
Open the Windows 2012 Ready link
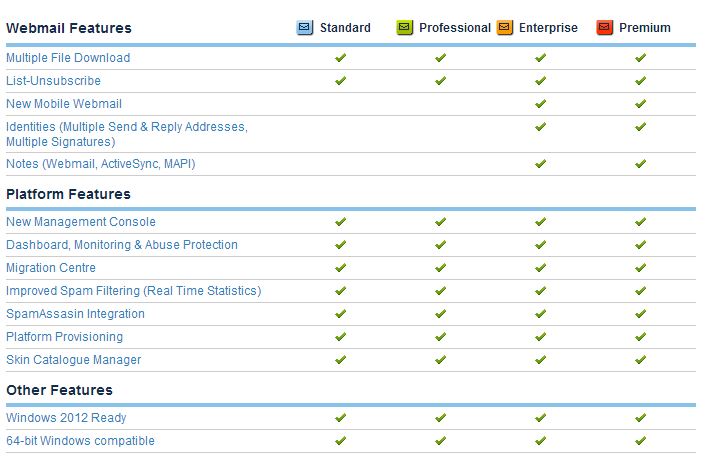(66, 418)
